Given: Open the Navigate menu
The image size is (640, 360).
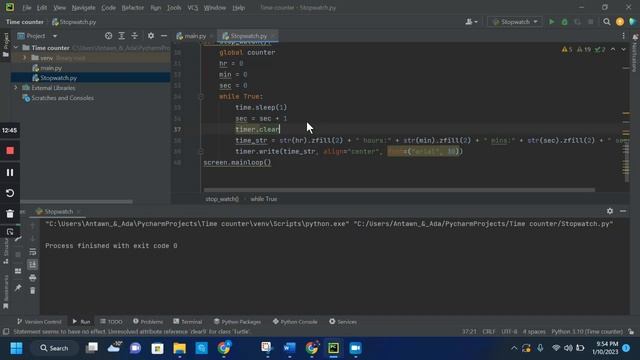Looking at the screenshot, I should point(83,8).
